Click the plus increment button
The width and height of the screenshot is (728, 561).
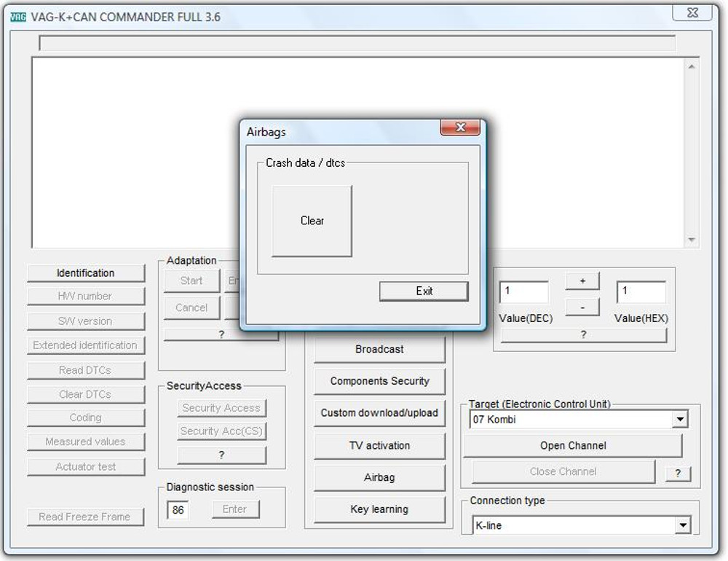[x=582, y=280]
